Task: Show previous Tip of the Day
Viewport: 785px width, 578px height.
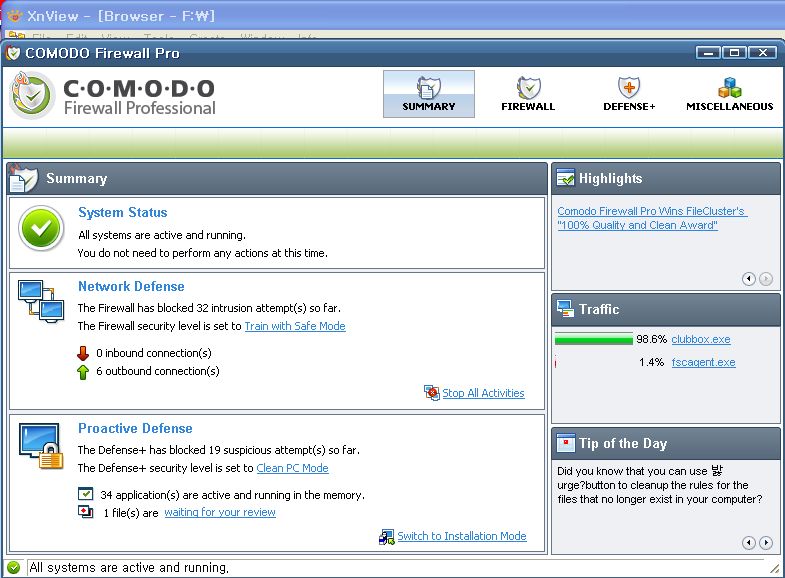Action: pyautogui.click(x=748, y=542)
